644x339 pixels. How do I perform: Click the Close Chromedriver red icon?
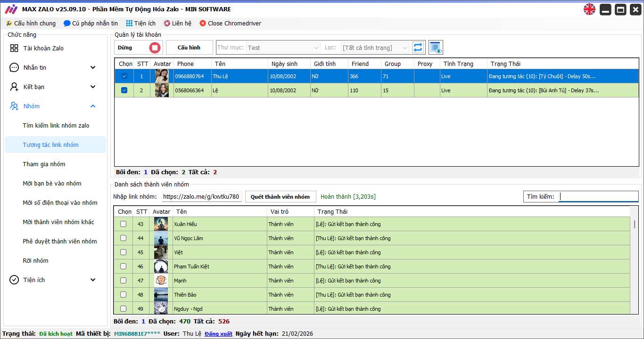pyautogui.click(x=203, y=23)
